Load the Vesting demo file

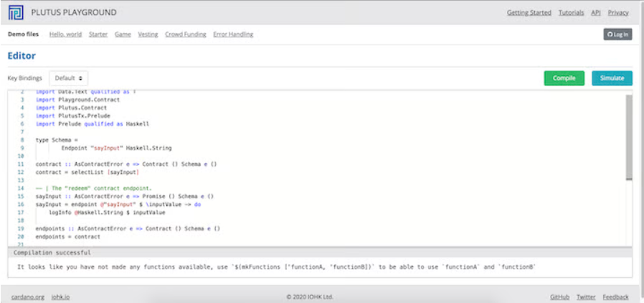click(148, 34)
